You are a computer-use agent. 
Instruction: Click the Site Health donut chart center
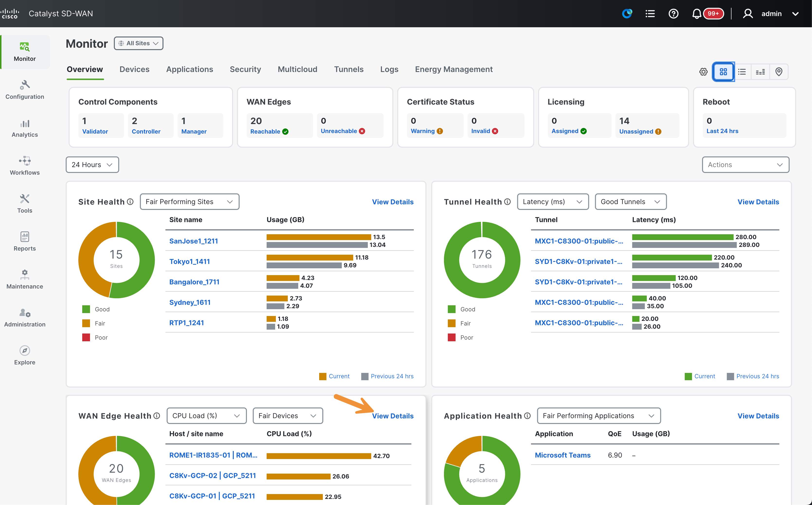(117, 260)
